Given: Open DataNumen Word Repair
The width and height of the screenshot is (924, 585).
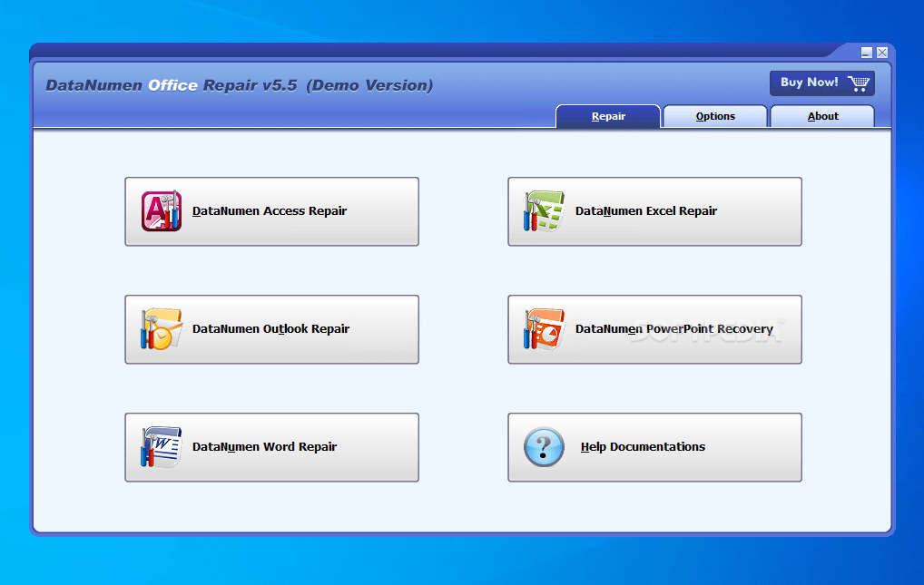Looking at the screenshot, I should 271,446.
